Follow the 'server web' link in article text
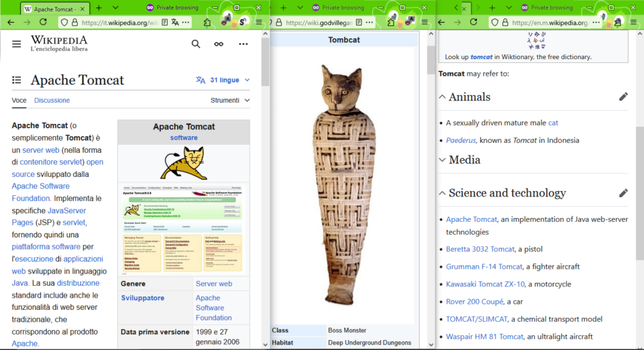This screenshot has width=644, height=350. 41,150
